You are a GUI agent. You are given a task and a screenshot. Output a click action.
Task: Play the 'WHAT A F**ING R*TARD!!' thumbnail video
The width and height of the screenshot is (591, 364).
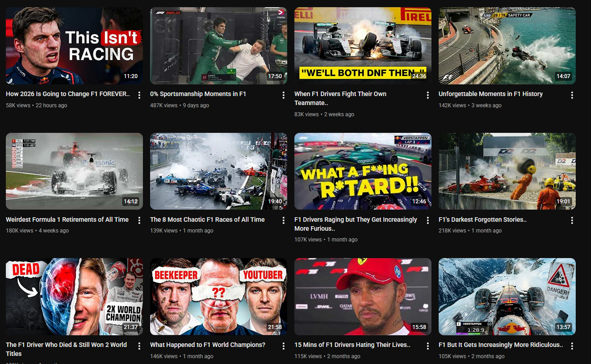(x=363, y=171)
